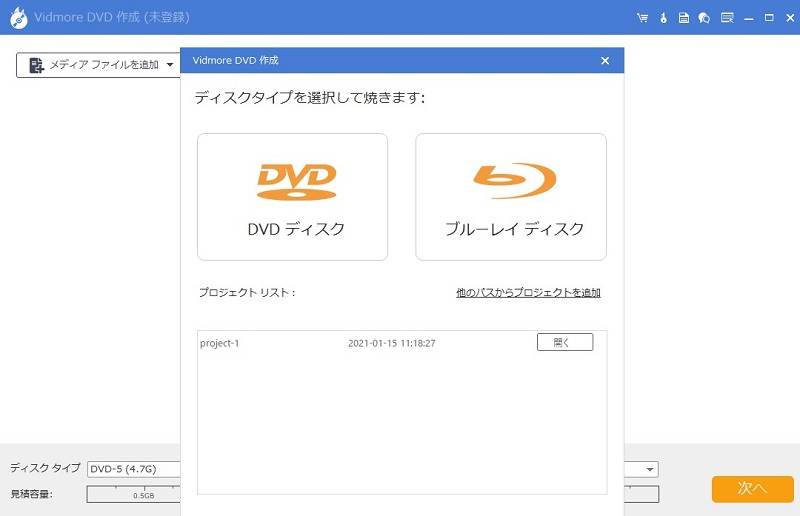Expand メディア ファイルを追加 dropdown arrow
The image size is (800, 516).
170,65
